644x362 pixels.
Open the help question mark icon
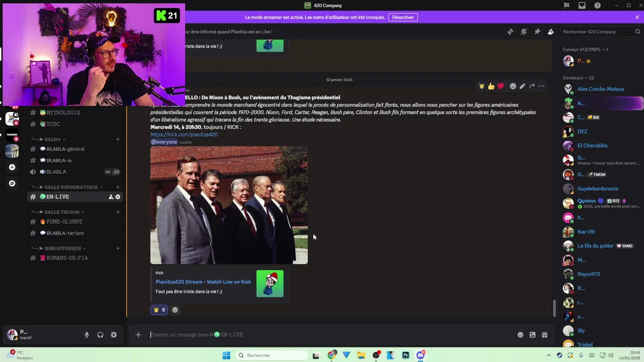coord(597,6)
